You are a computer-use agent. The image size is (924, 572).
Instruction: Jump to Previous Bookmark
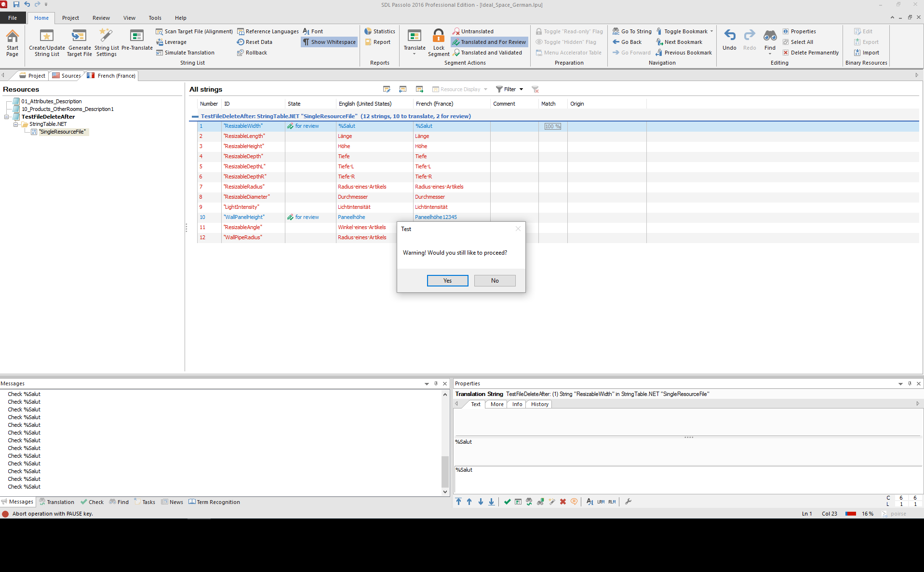tap(684, 53)
